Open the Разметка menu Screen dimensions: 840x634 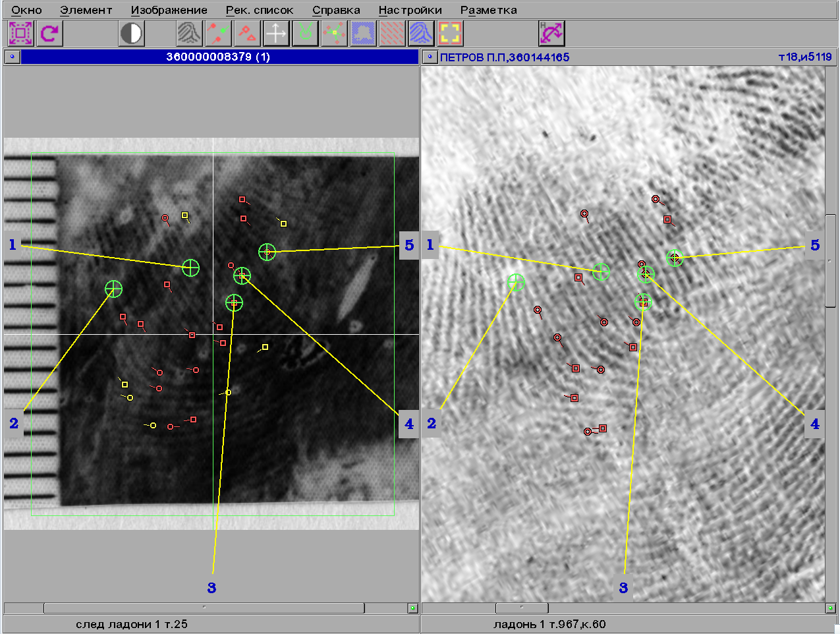[x=489, y=10]
